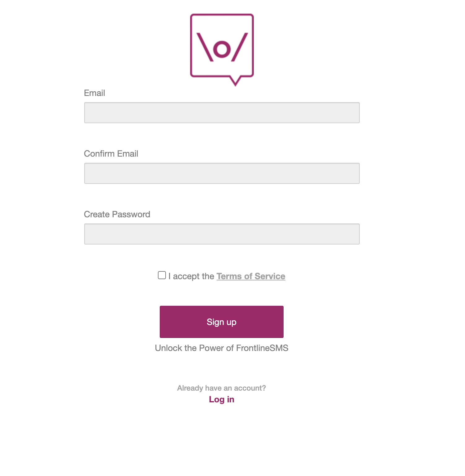Click the \o/ figure inside the logo
Image resolution: width=465 pixels, height=476 pixels.
(222, 47)
